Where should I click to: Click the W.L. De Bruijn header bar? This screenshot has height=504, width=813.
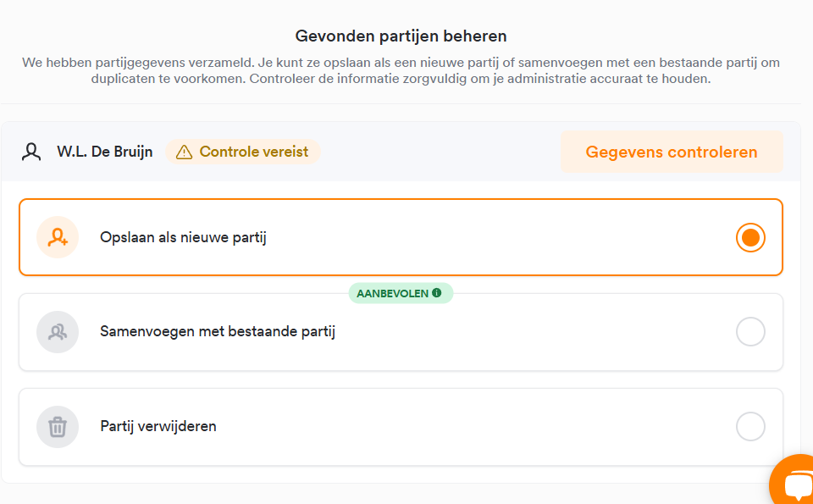point(401,152)
